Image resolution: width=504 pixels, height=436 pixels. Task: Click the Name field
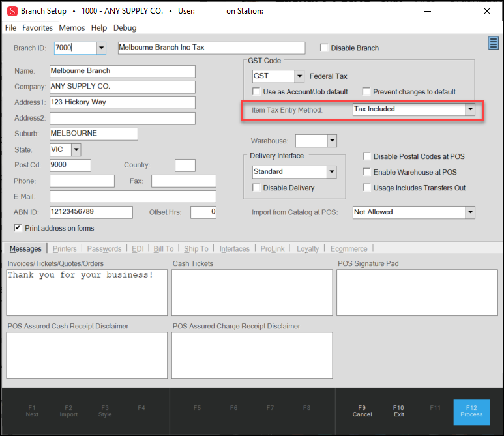(x=123, y=71)
